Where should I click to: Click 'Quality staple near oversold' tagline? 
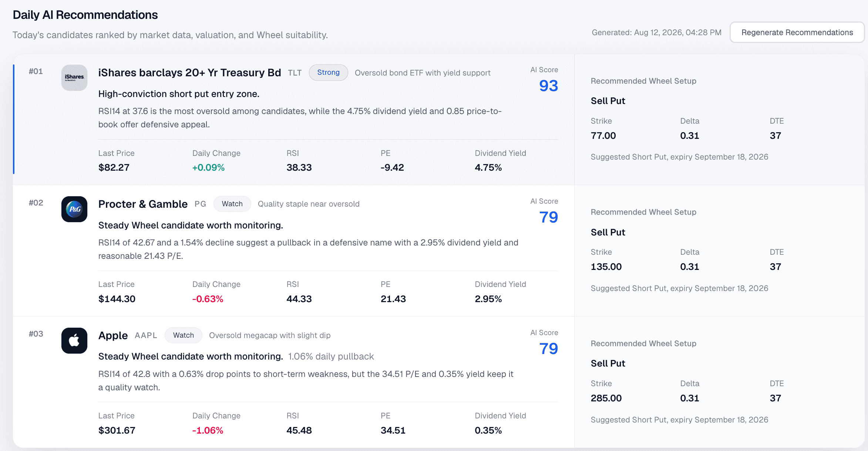click(x=309, y=204)
